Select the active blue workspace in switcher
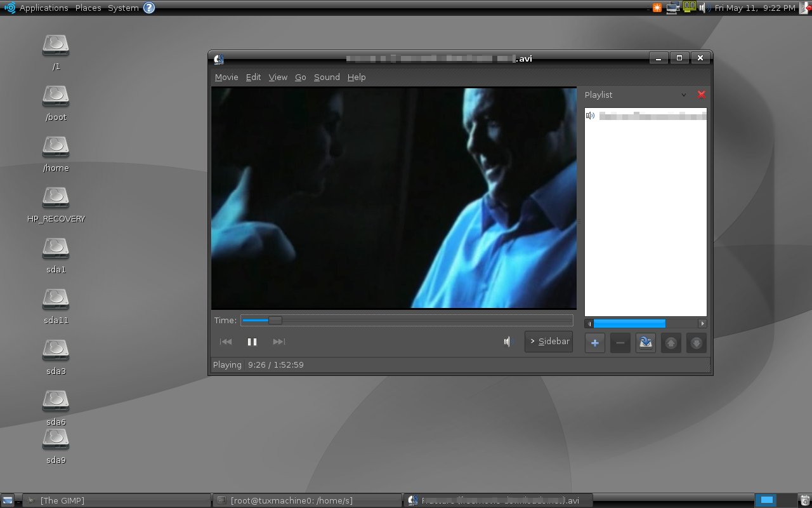This screenshot has height=508, width=812. 767,500
